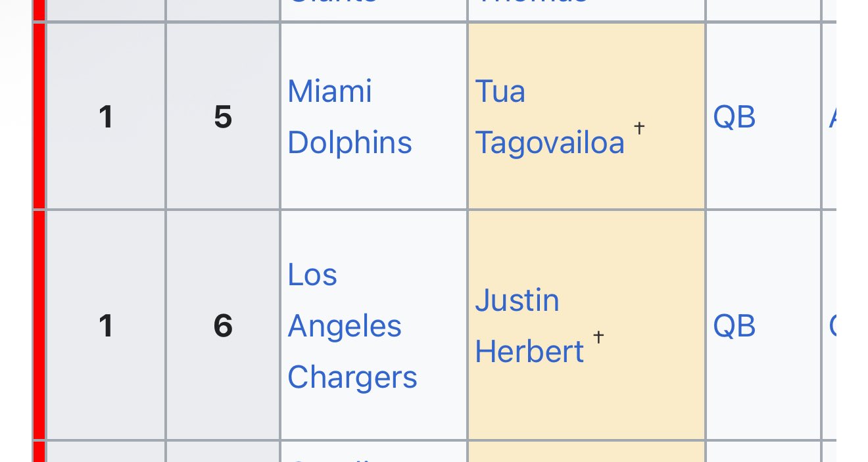Click dagger symbol beside Justin Herbert
The width and height of the screenshot is (868, 462).
pyautogui.click(x=598, y=337)
